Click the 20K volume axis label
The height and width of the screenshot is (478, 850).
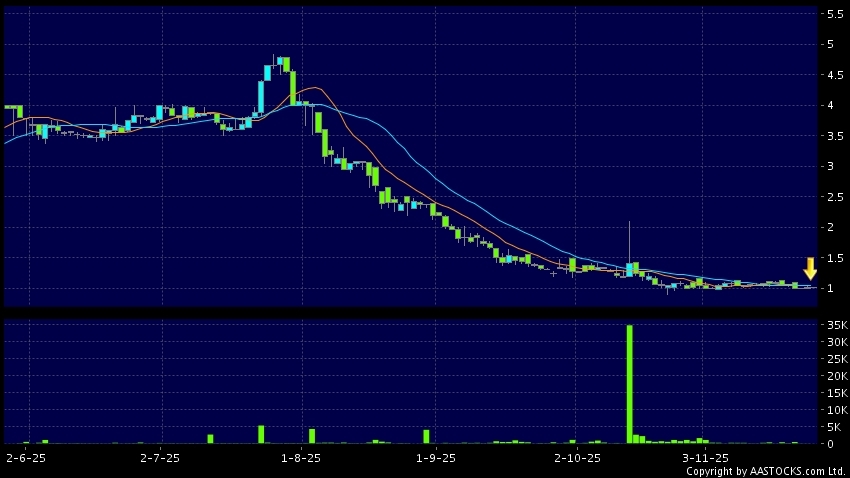[834, 376]
